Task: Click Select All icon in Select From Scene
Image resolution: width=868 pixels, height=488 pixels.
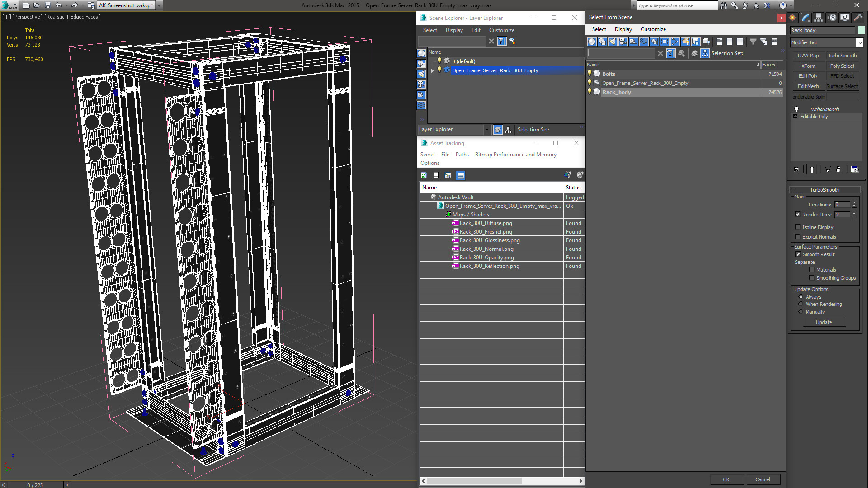Action: (x=719, y=42)
